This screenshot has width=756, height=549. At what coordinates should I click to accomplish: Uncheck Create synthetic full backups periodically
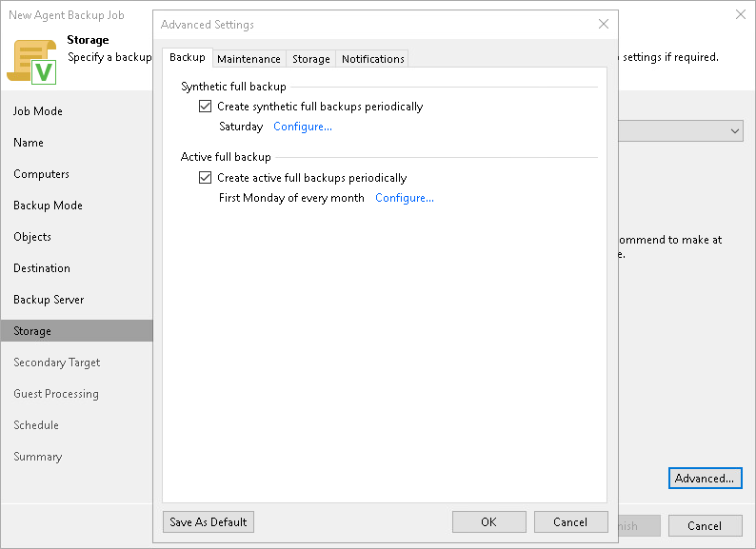point(205,106)
